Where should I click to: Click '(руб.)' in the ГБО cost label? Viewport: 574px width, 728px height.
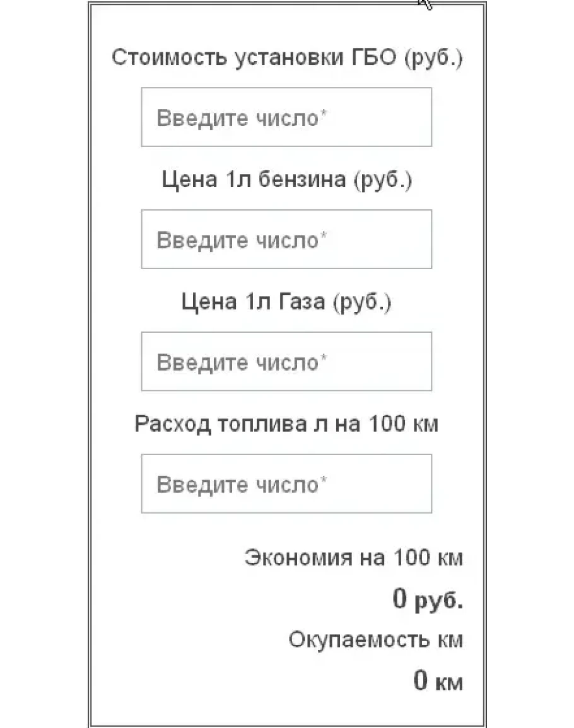pyautogui.click(x=434, y=59)
